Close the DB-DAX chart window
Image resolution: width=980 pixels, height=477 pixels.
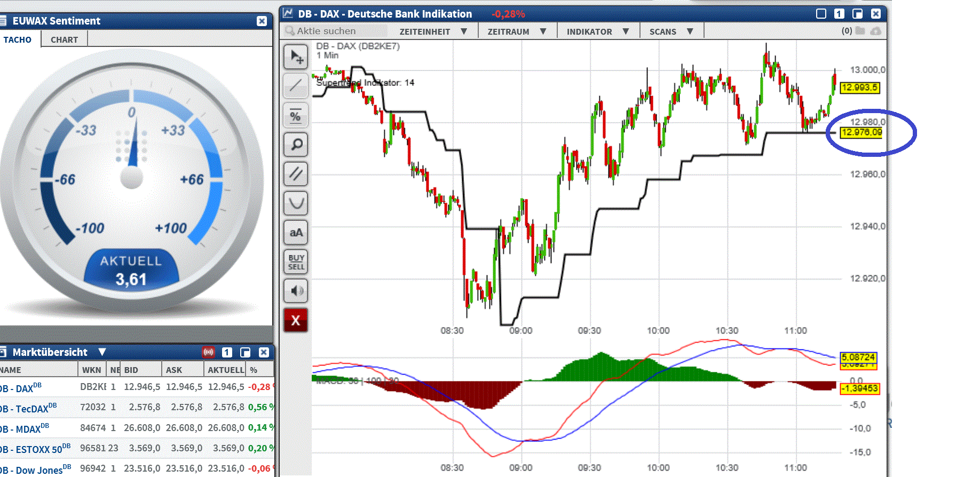(x=875, y=13)
